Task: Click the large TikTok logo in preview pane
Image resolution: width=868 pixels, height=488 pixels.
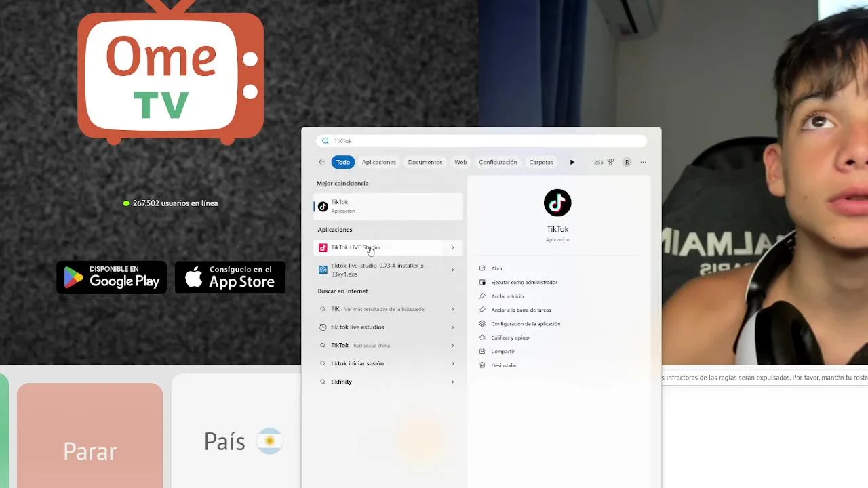Action: (557, 203)
